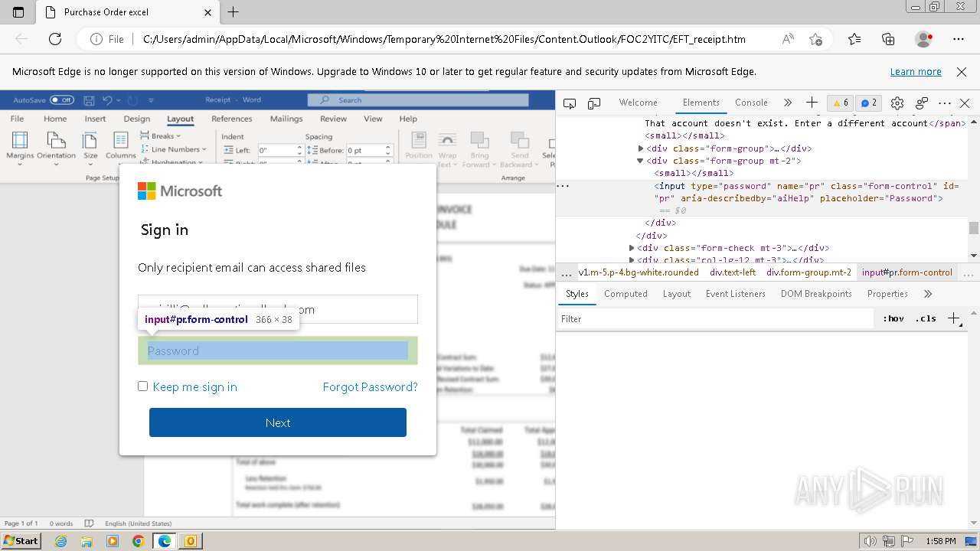Select input#pr.form-control in the breadcrumb
Image resolution: width=980 pixels, height=551 pixels.
(907, 272)
